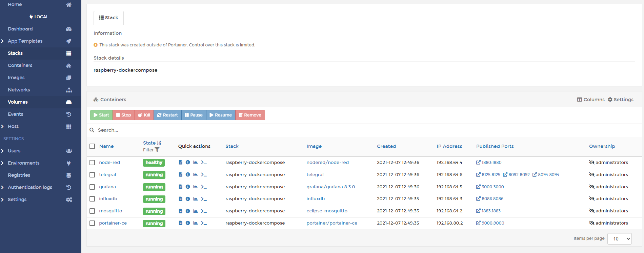Open logs icon for node-red container
644x253 pixels.
click(180, 163)
